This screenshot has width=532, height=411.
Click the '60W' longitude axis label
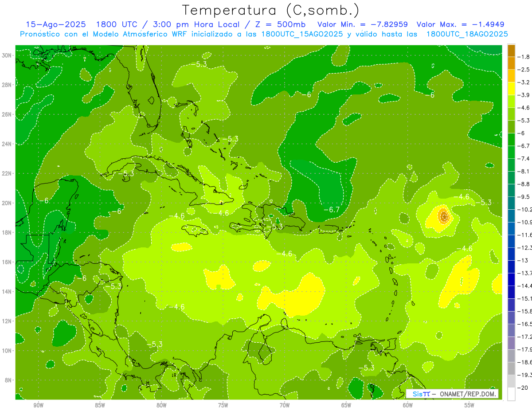(408, 405)
